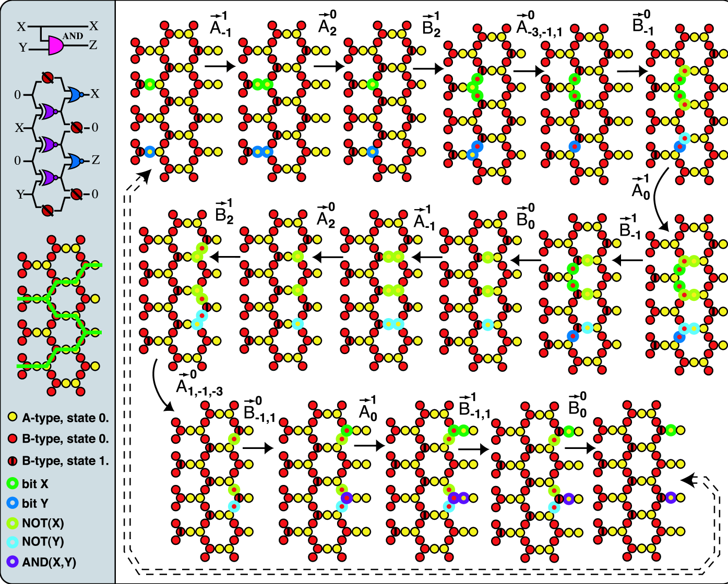The height and width of the screenshot is (584, 728).
Task: Click the "A-type, state 0." legend text
Action: [x=65, y=418]
